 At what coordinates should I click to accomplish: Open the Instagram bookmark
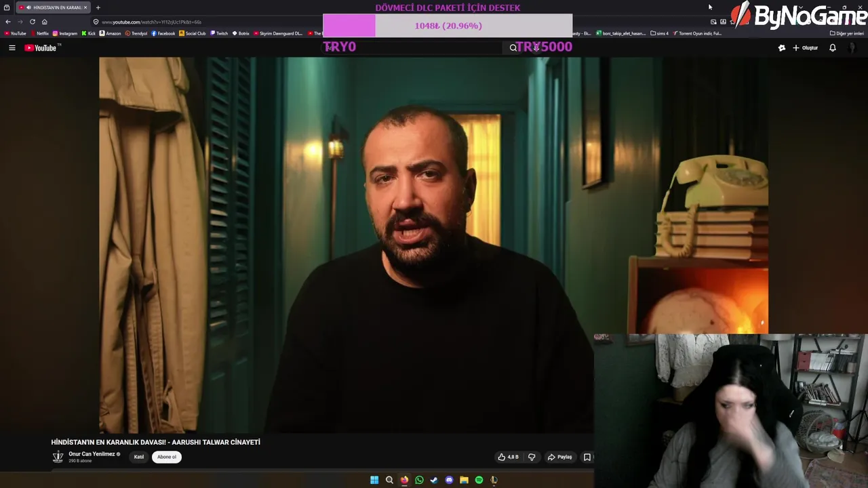(65, 33)
